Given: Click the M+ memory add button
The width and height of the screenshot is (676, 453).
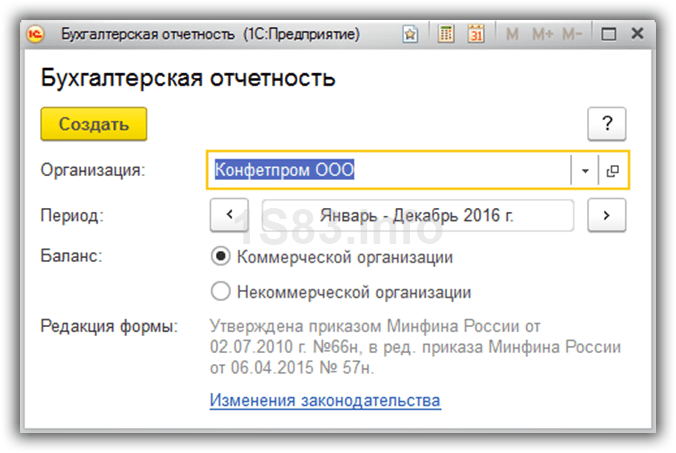Looking at the screenshot, I should pyautogui.click(x=542, y=34).
